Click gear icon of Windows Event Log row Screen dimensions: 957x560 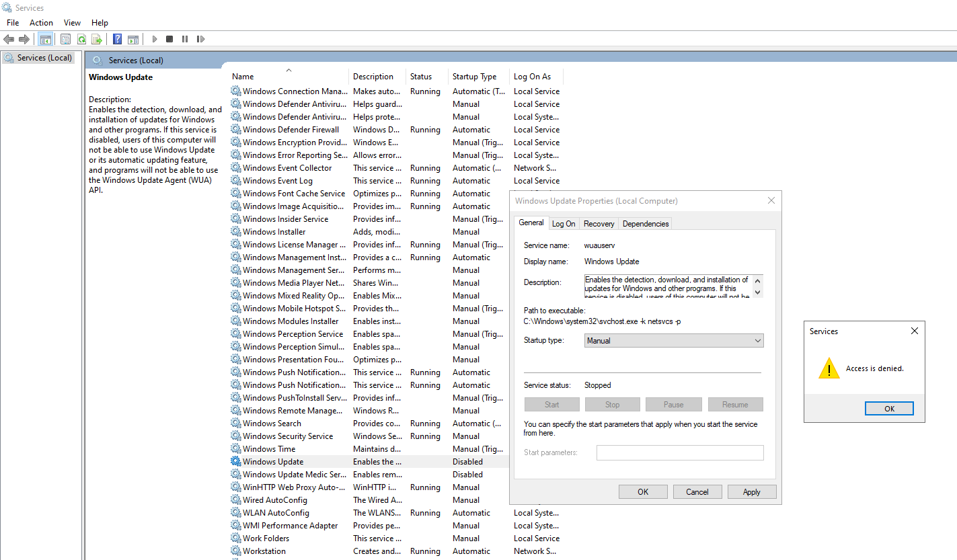click(x=236, y=181)
